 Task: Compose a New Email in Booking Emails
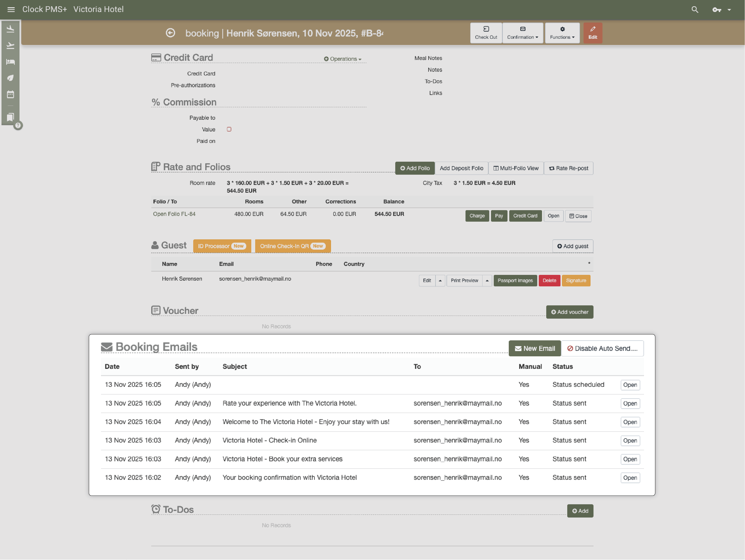pyautogui.click(x=534, y=348)
